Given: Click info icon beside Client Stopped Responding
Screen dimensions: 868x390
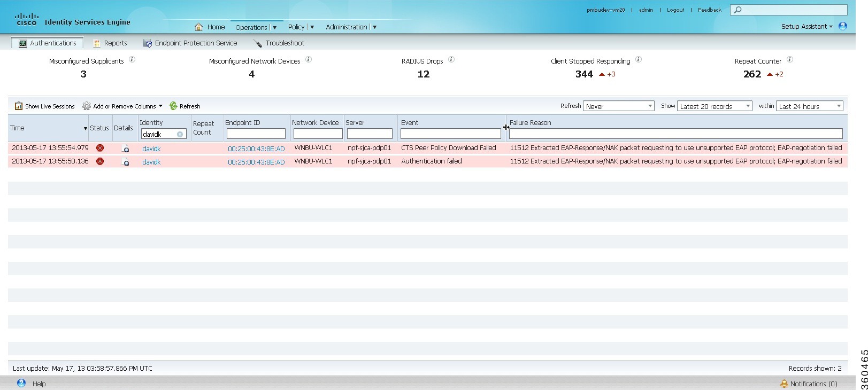Looking at the screenshot, I should [639, 59].
